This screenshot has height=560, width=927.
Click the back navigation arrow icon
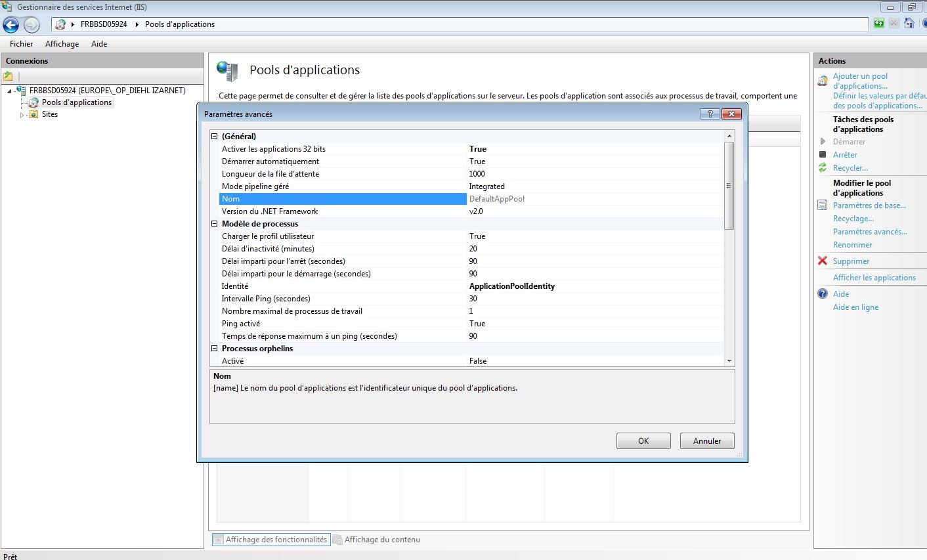click(x=11, y=25)
